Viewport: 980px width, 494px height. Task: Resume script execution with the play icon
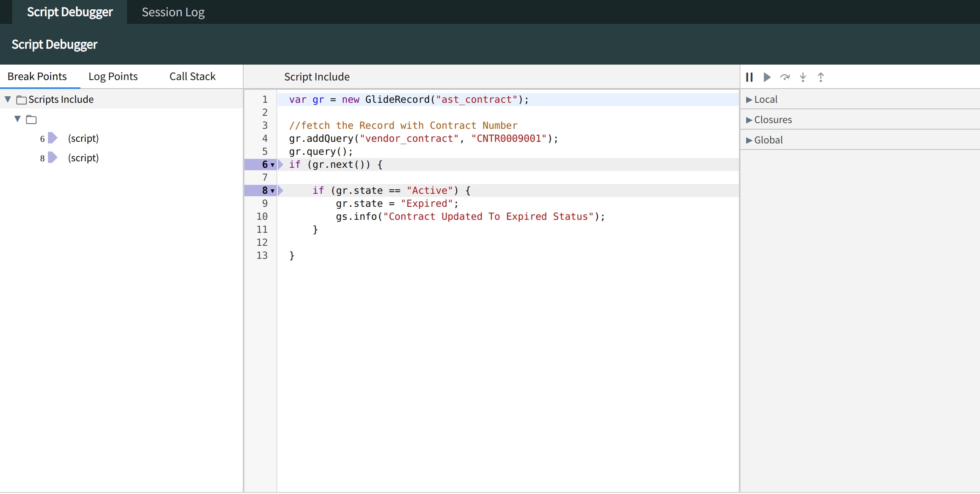[766, 77]
